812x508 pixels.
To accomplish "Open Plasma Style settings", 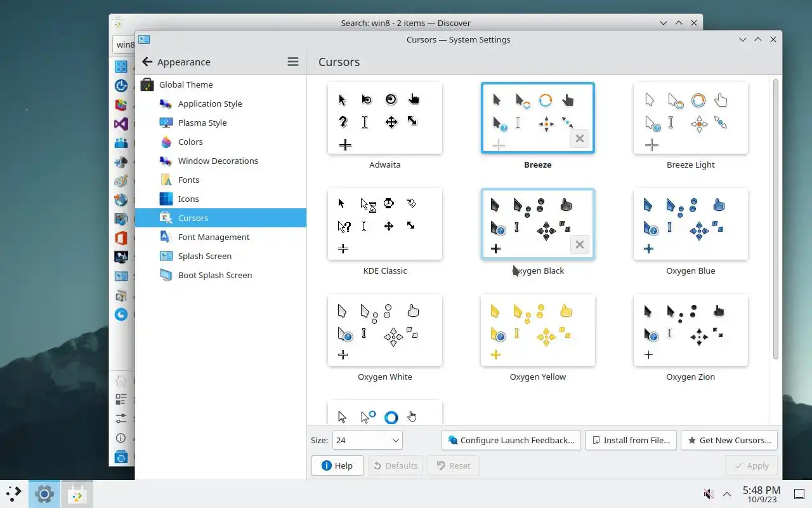I will pos(221,123).
